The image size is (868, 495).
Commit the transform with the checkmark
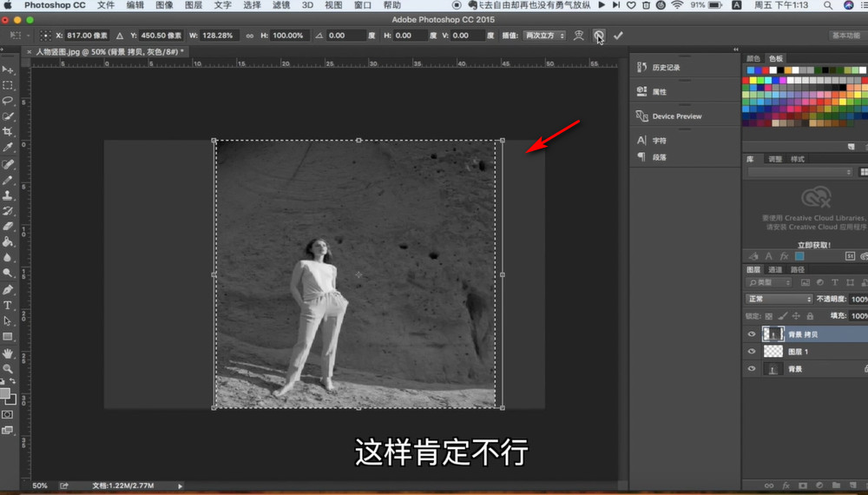point(618,36)
